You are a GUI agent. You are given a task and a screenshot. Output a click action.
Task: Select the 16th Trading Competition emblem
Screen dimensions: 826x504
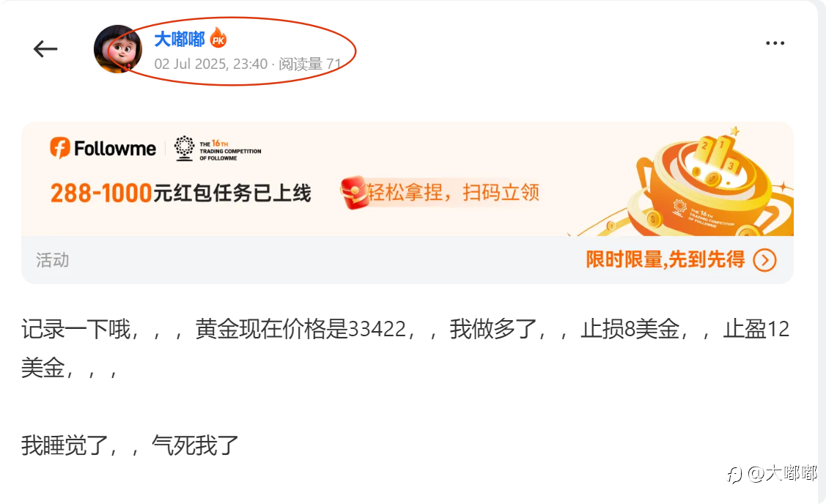click(218, 149)
